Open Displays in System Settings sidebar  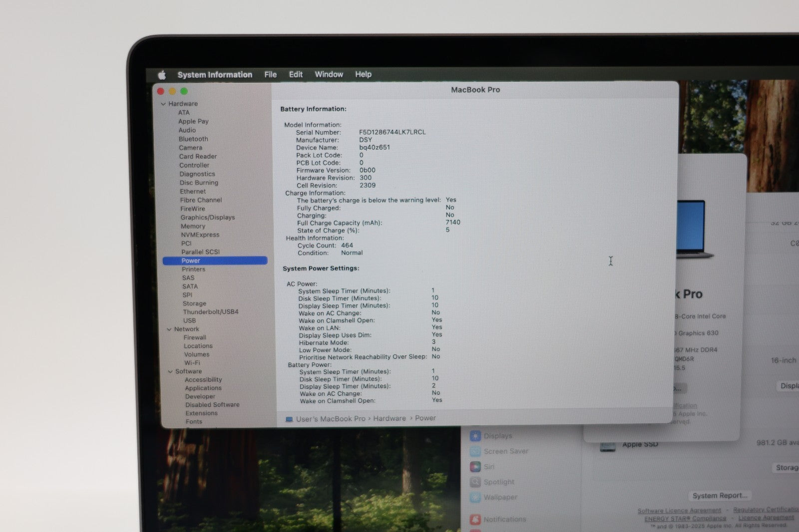[492, 436]
